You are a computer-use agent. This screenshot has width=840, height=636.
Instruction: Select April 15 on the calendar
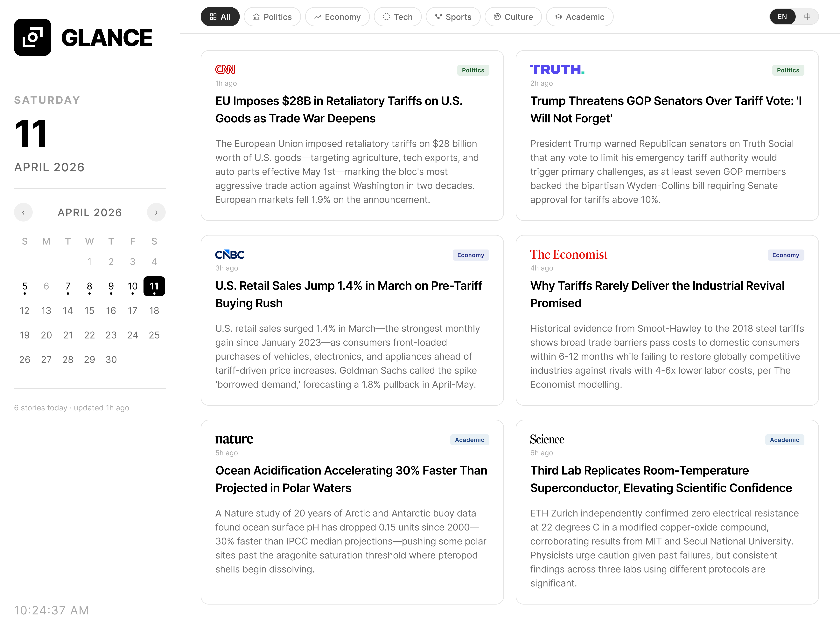pyautogui.click(x=90, y=310)
